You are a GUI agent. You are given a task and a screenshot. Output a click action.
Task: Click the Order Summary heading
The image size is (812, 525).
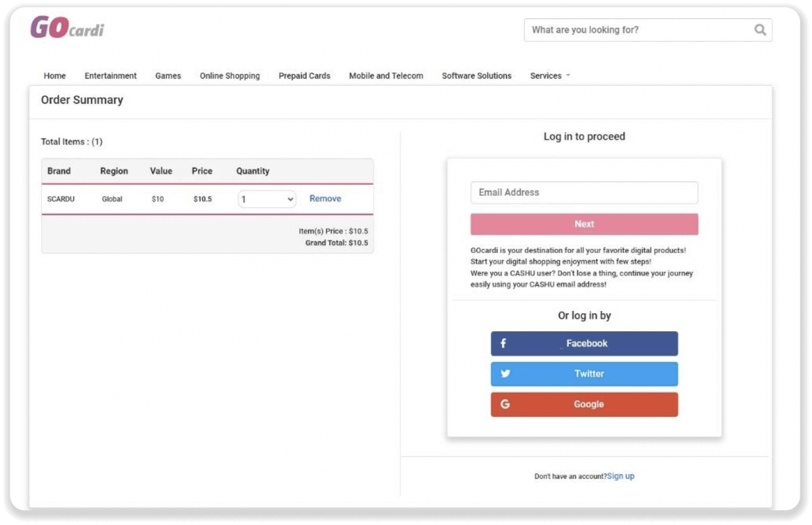coord(82,100)
